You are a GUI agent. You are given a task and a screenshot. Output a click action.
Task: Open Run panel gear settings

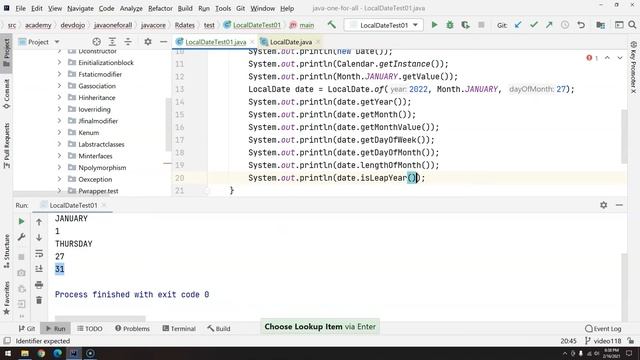point(604,205)
